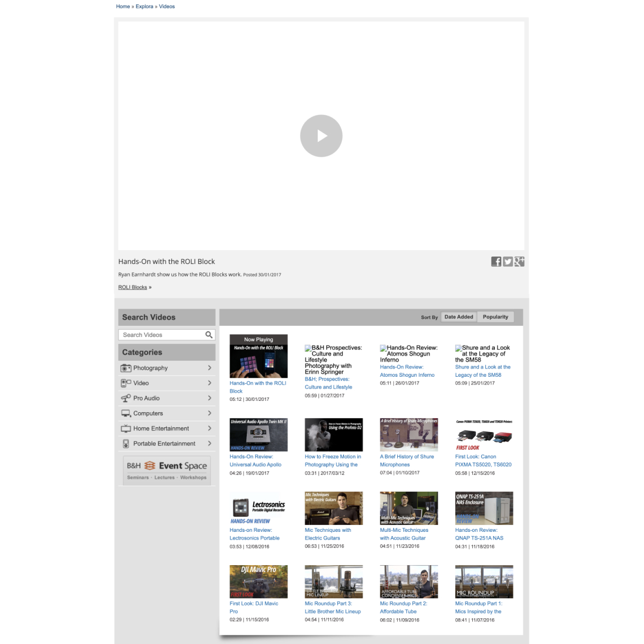The image size is (644, 644).
Task: Go to Explora breadcrumb
Action: click(144, 6)
